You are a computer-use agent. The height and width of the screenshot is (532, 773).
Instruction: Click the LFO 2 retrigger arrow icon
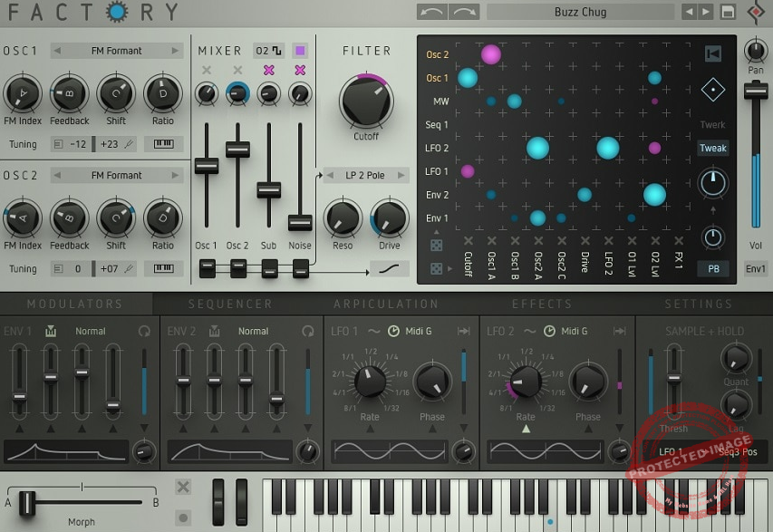click(x=619, y=332)
